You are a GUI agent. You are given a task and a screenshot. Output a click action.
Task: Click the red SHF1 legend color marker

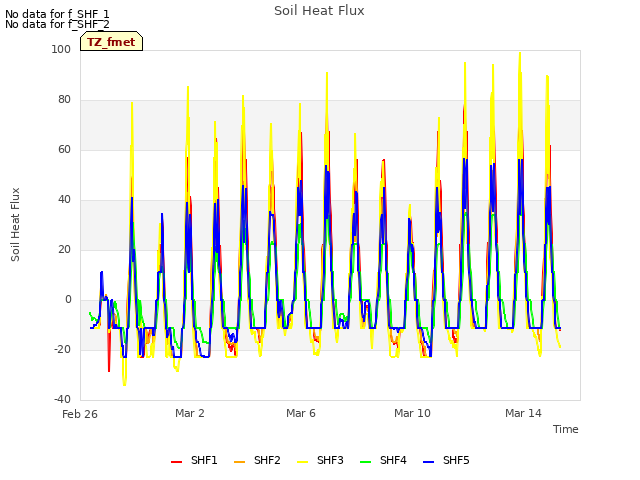(176, 462)
